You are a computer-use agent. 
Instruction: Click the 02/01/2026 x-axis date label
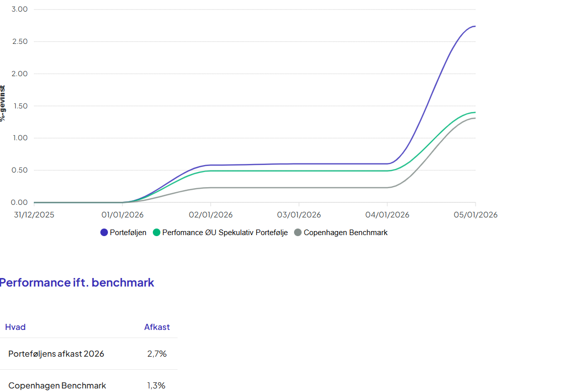point(211,214)
